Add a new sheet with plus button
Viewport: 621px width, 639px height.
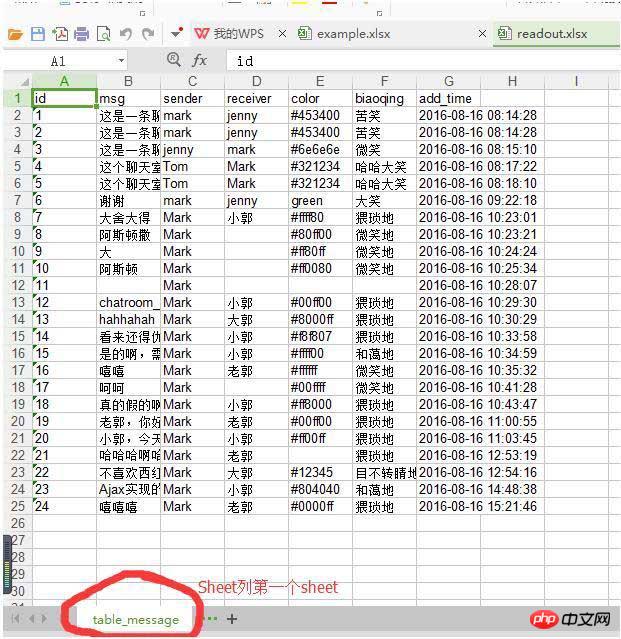click(x=232, y=619)
